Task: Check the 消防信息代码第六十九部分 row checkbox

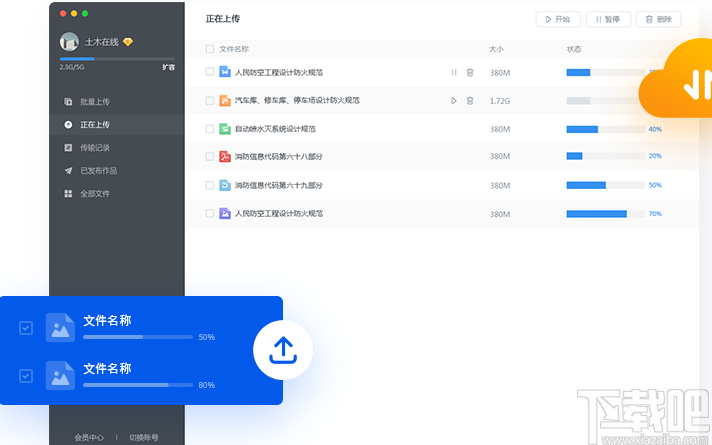Action: [210, 185]
